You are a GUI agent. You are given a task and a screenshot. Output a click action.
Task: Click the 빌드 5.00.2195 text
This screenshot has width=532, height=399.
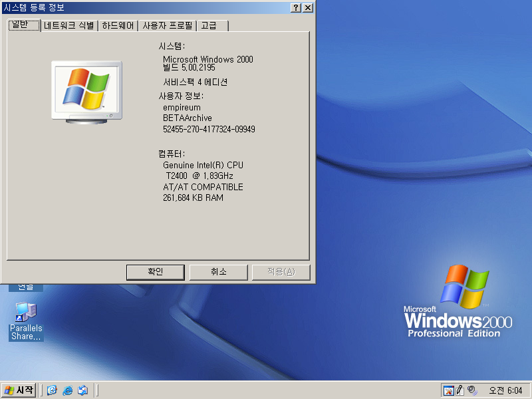[x=189, y=68]
